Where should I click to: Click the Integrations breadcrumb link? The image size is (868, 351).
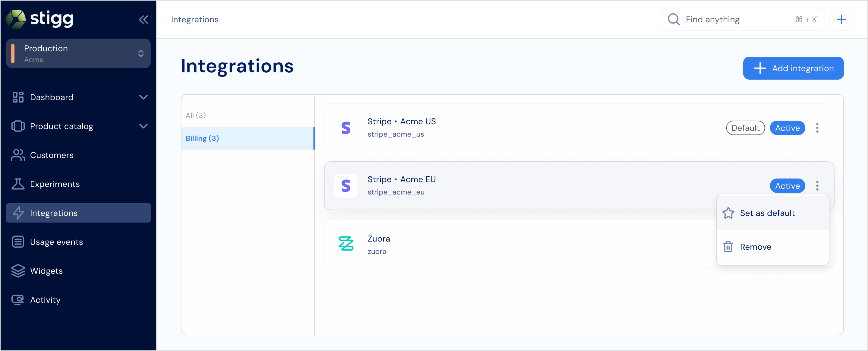pos(195,20)
